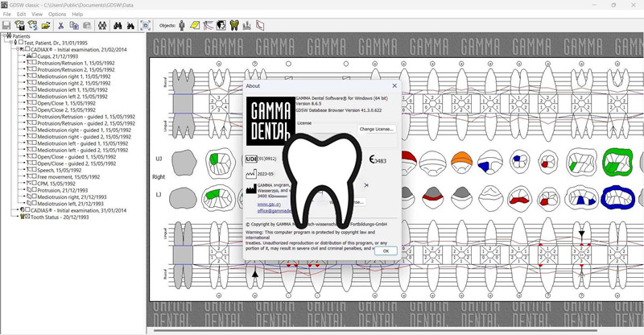Click the yellow tooth object icon
This screenshot has height=335, width=644.
point(234,26)
